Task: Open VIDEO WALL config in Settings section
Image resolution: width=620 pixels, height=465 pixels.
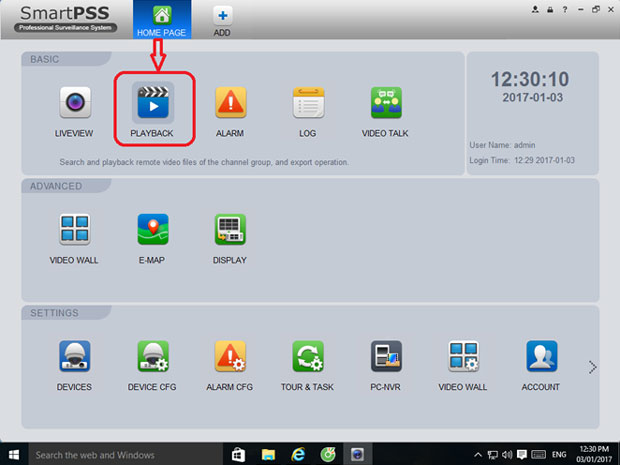Action: pos(463,356)
